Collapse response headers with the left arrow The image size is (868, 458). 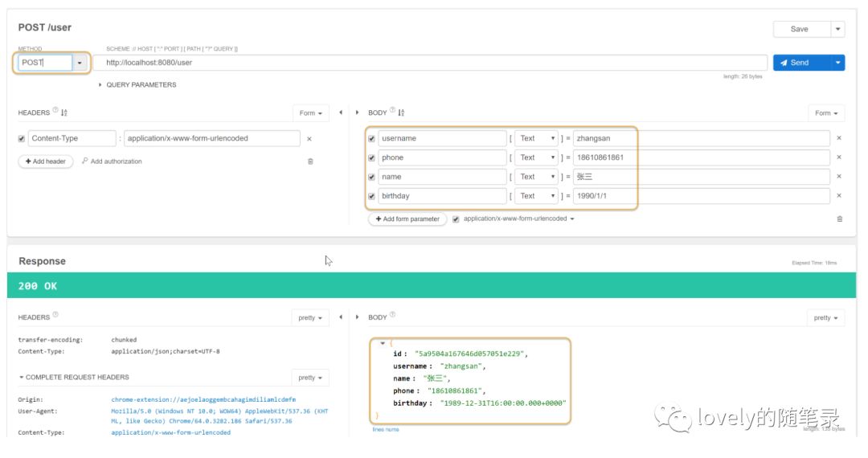(x=341, y=317)
